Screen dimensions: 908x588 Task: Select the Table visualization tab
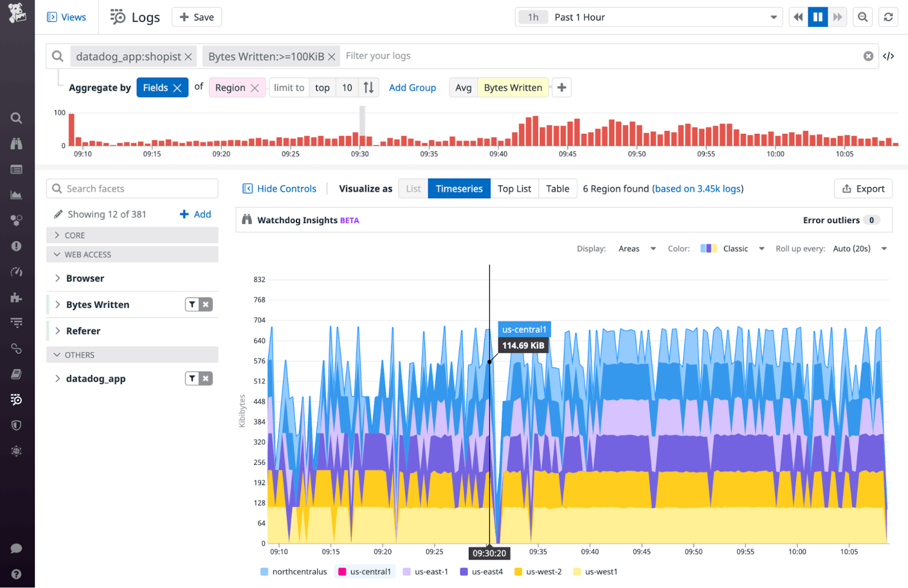click(557, 188)
